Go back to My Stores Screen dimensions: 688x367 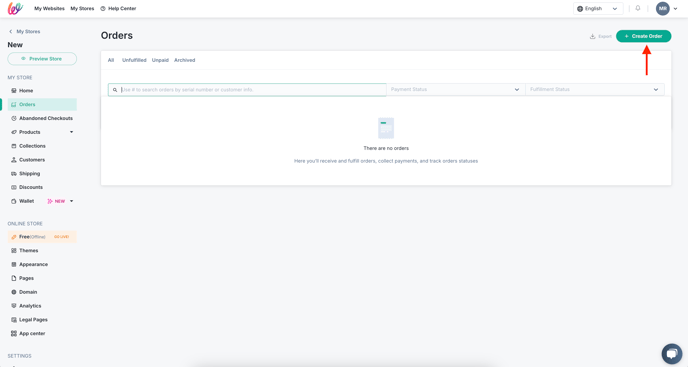click(25, 32)
